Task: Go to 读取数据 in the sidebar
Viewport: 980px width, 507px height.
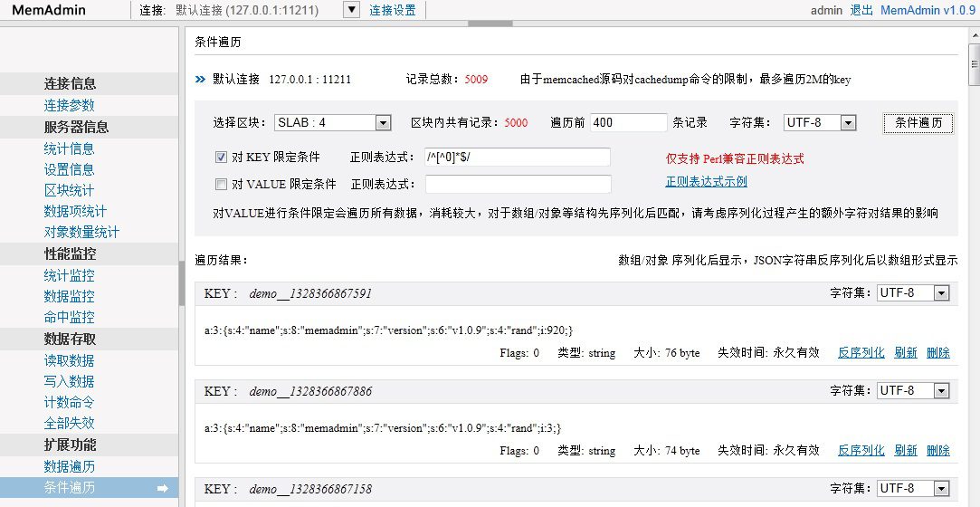Action: pos(69,360)
